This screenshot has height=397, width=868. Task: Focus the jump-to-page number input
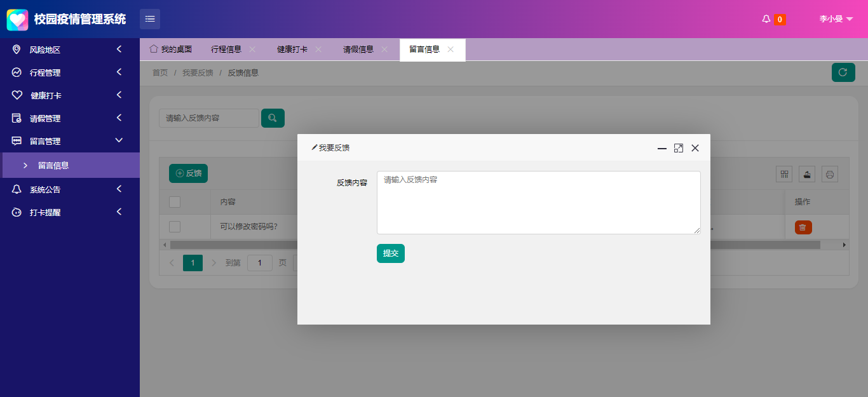[x=260, y=263]
